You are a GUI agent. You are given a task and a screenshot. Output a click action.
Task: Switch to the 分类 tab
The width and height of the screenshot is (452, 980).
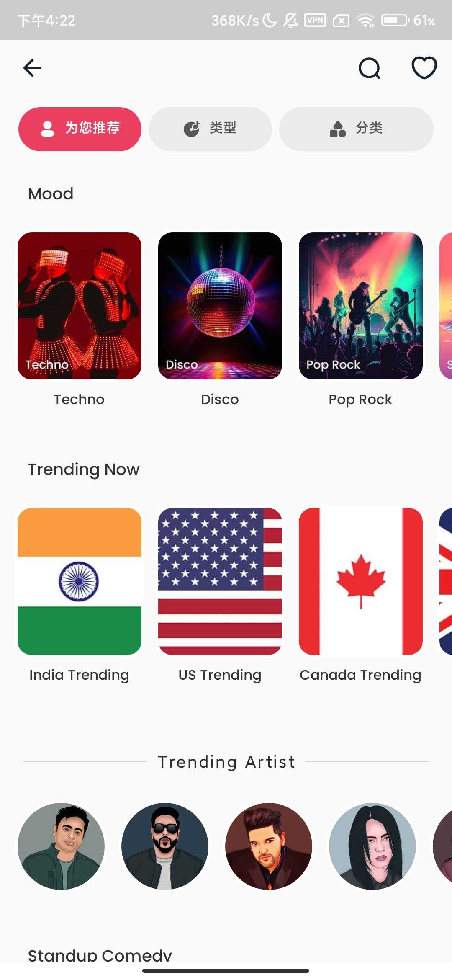point(356,129)
